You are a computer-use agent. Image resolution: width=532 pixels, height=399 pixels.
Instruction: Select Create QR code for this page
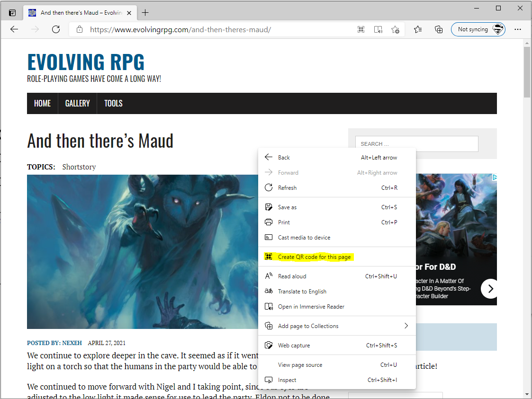point(337,257)
